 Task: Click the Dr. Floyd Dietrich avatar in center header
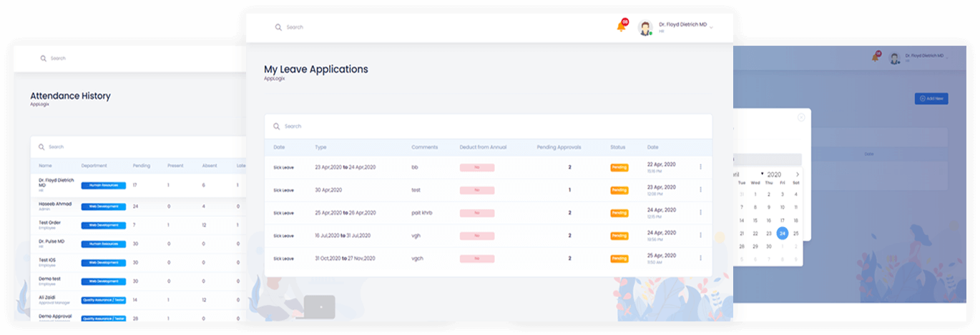[645, 28]
